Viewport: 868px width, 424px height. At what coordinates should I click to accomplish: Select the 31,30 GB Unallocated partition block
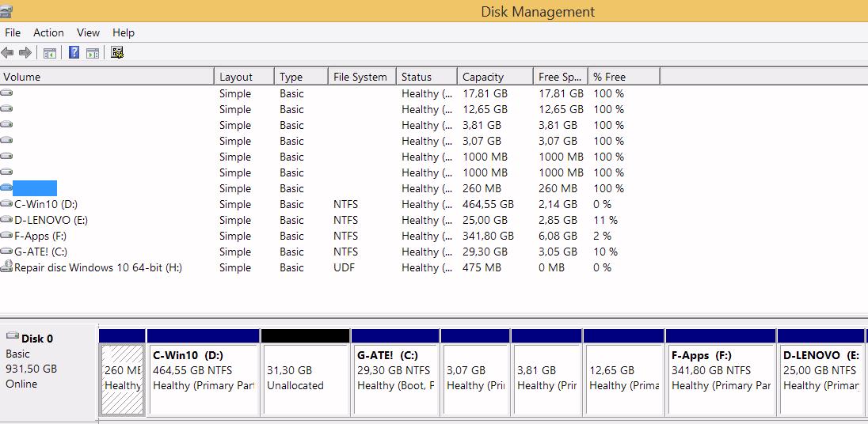(x=305, y=377)
